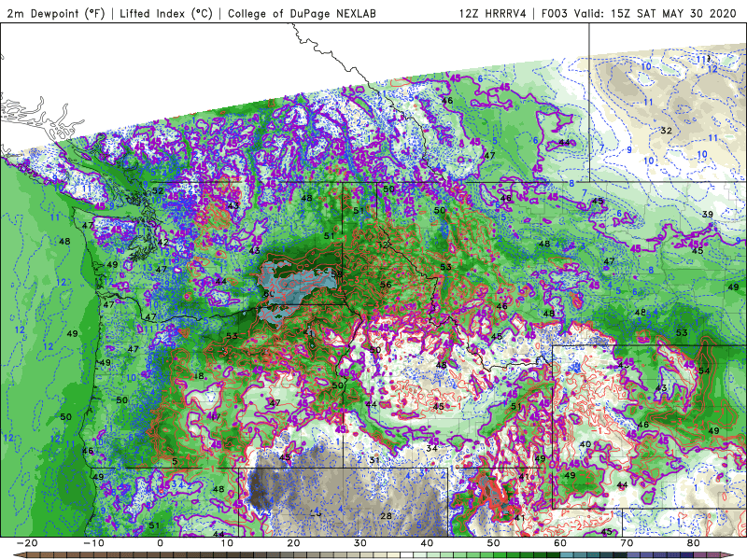The width and height of the screenshot is (747, 560).
Task: Click the '30' label on color scale
Action: pos(360,543)
